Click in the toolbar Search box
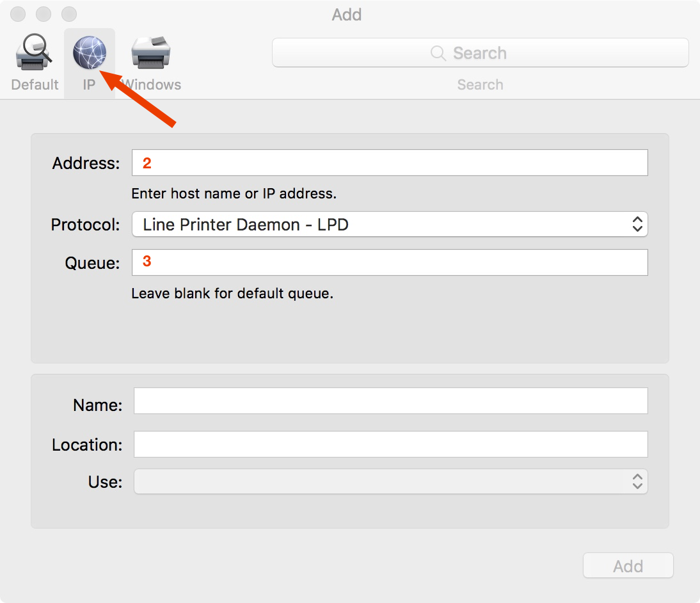This screenshot has width=700, height=603. tap(481, 52)
